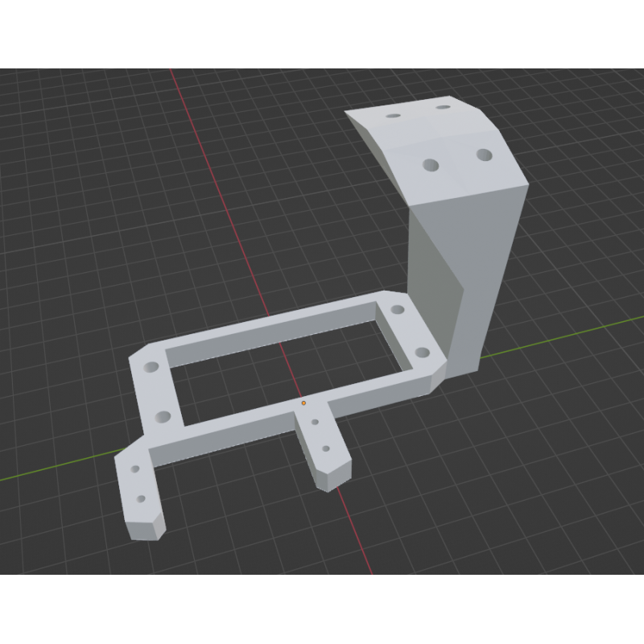Screen dimensions: 644x644
Task: Click the upper hole on frame's left end
Action: point(151,367)
